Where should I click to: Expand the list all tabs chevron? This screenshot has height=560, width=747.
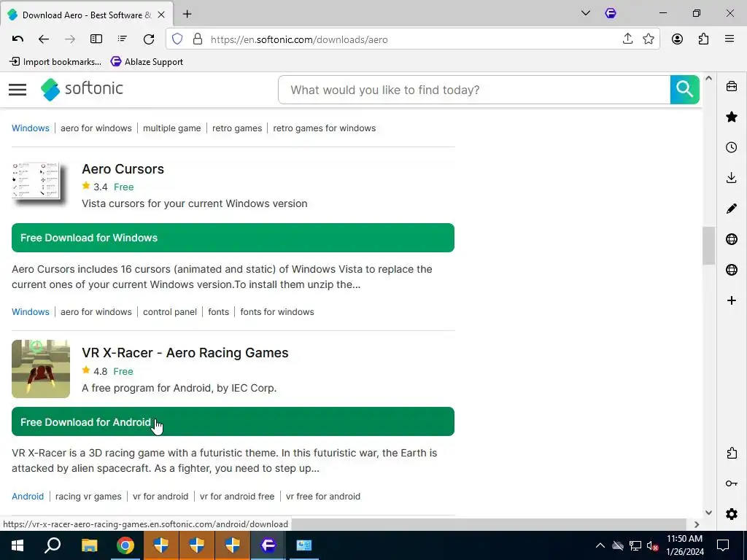click(x=586, y=13)
